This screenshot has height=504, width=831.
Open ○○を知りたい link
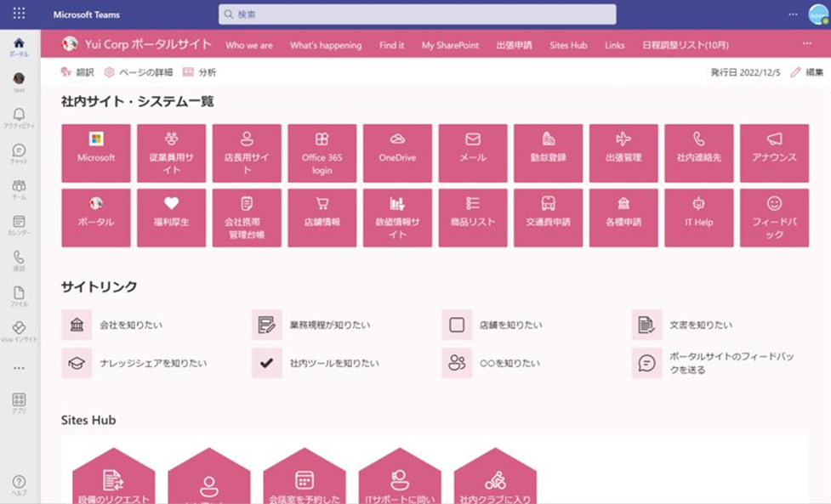click(x=492, y=363)
